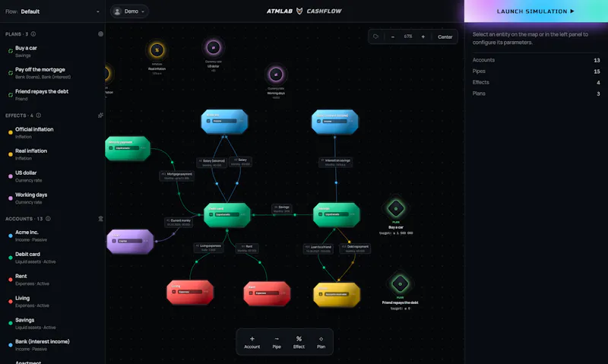The width and height of the screenshot is (608, 364).
Task: Add a new Plan from bottom toolbar
Action: tap(321, 342)
